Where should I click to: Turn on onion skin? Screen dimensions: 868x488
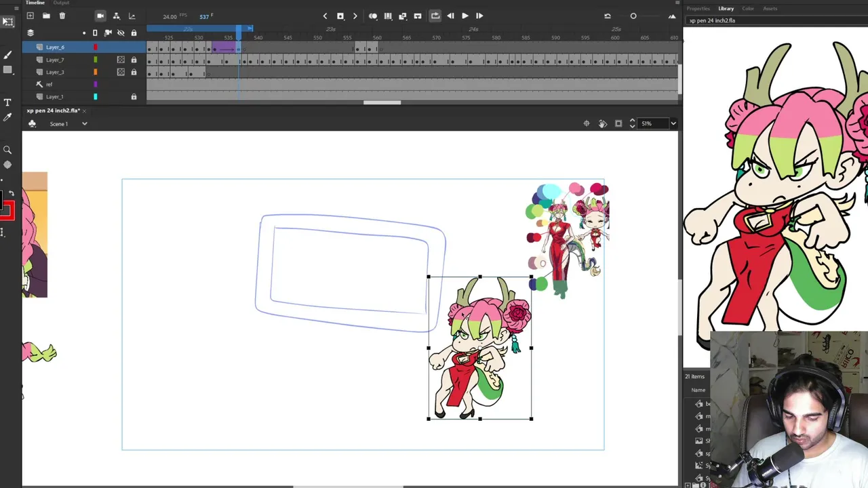click(x=373, y=16)
